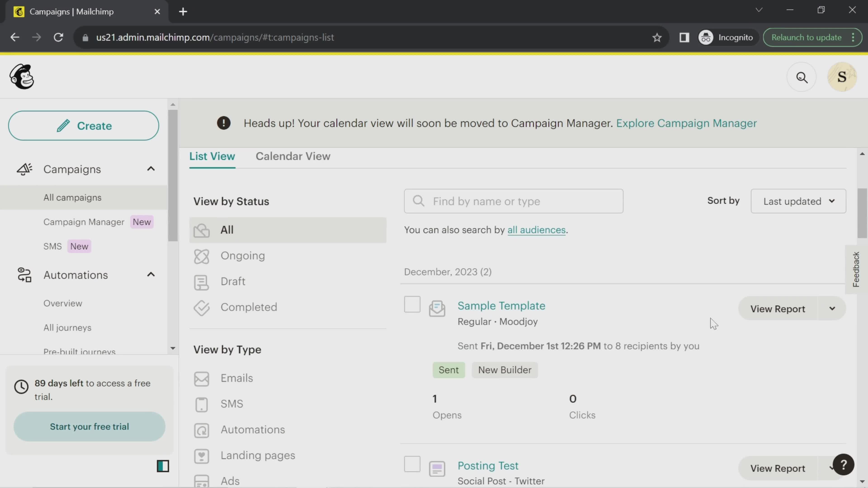Select the Emails type filter icon
Viewport: 868px width, 488px height.
click(201, 379)
